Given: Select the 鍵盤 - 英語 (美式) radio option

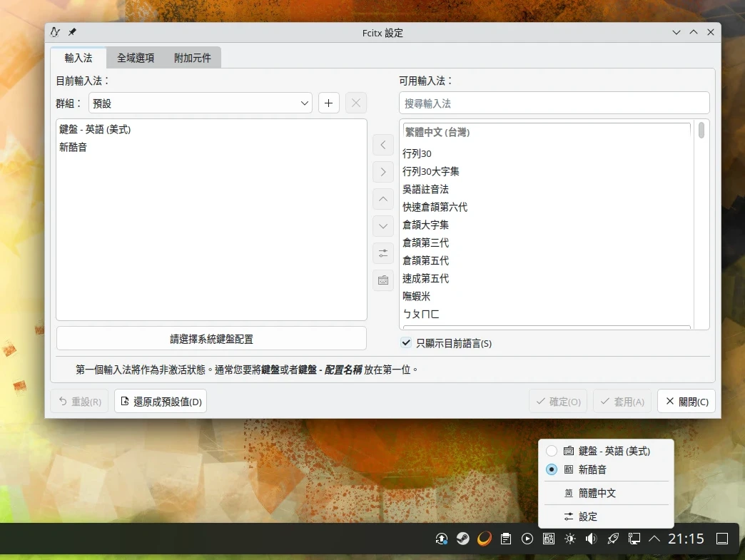Looking at the screenshot, I should pyautogui.click(x=552, y=451).
